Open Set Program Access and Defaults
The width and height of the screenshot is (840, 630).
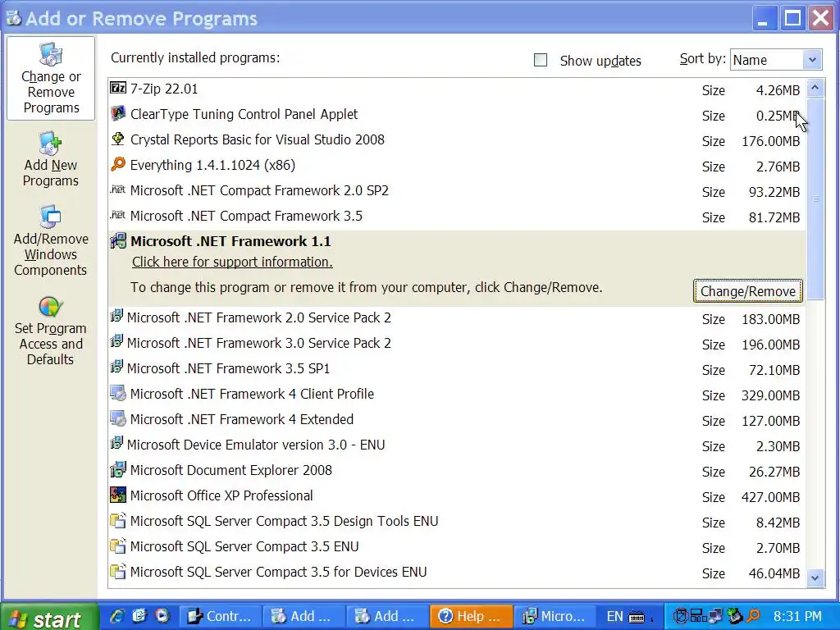pyautogui.click(x=51, y=331)
